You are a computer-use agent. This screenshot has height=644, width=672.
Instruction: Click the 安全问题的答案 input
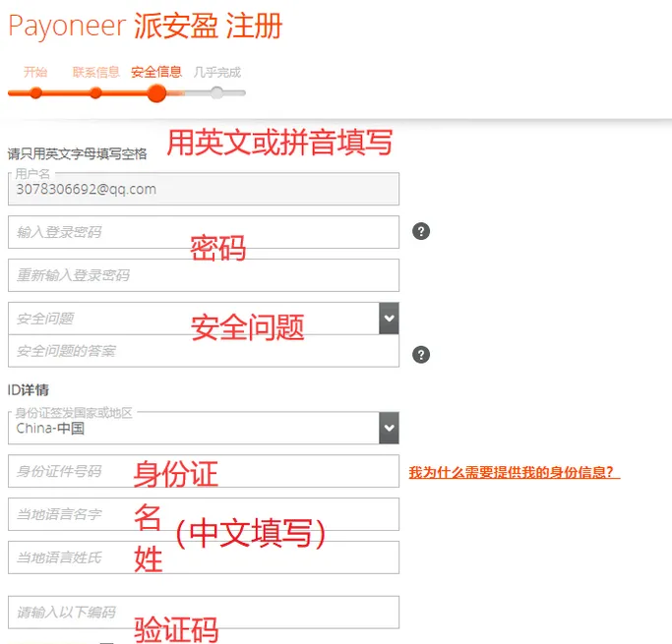(x=204, y=351)
